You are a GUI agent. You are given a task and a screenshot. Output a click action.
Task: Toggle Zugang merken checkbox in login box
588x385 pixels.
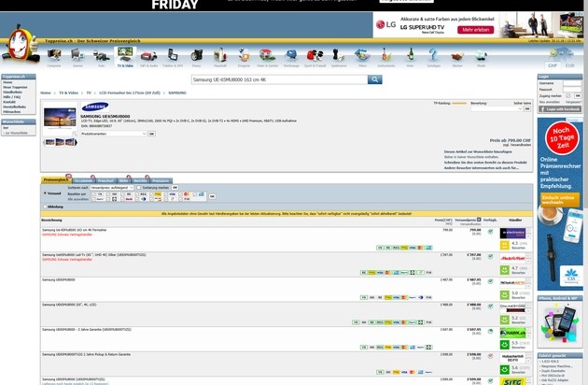568,95
